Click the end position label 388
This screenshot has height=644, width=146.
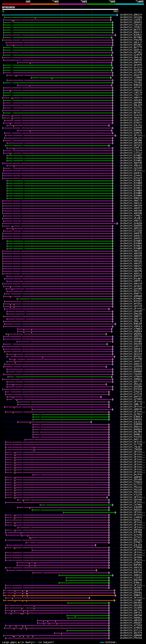115,11
